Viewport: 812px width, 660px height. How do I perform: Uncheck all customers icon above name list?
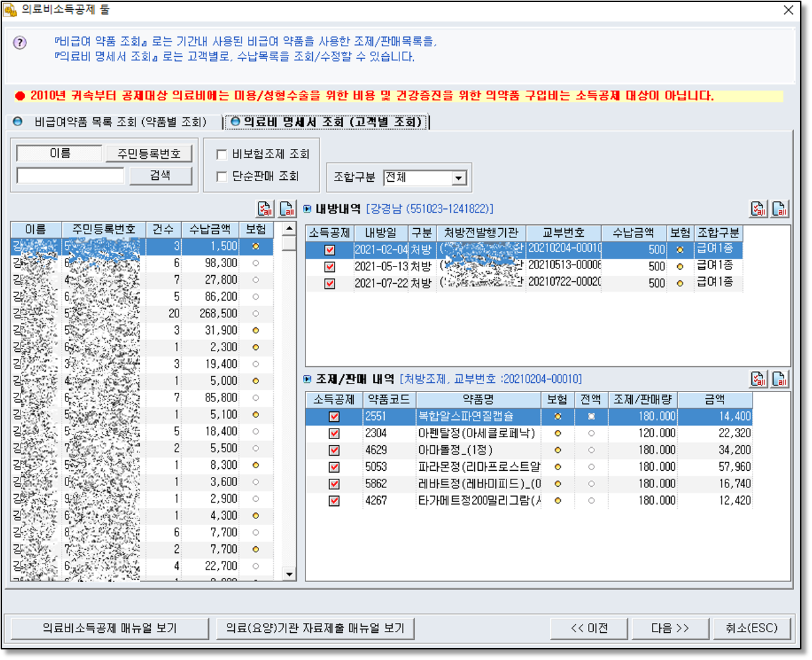pos(287,209)
